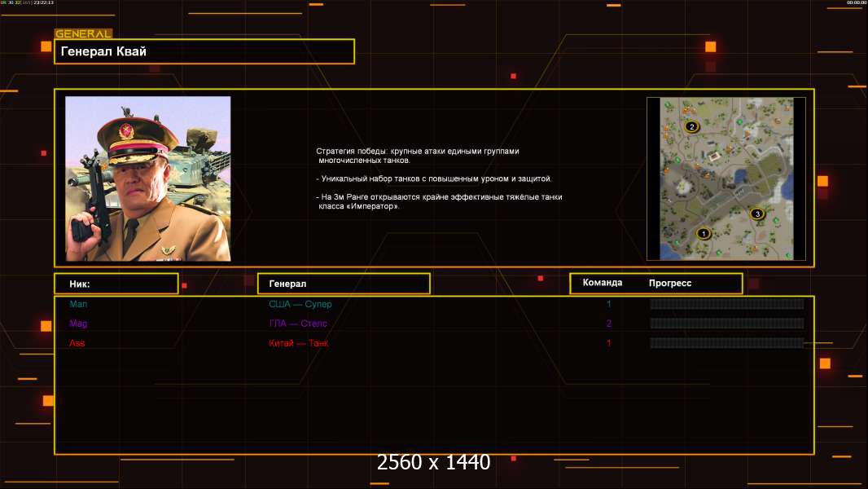Select the Ник: column header
Screen dimensions: 868x489
coord(116,284)
